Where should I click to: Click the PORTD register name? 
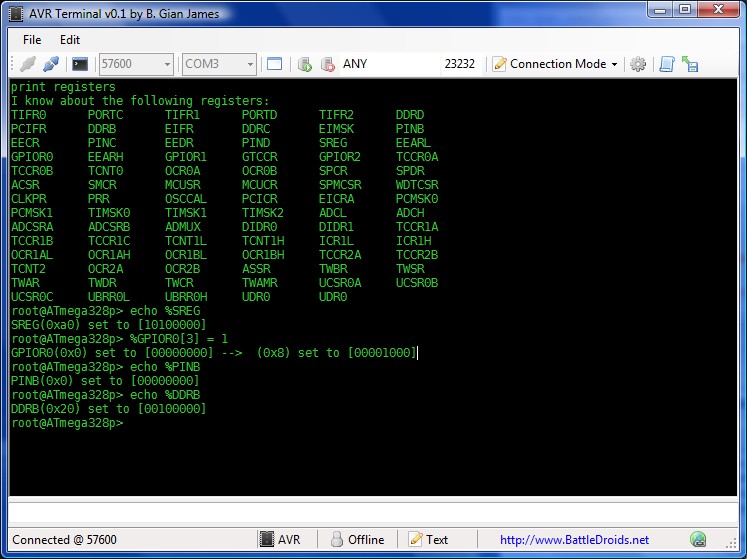point(259,115)
